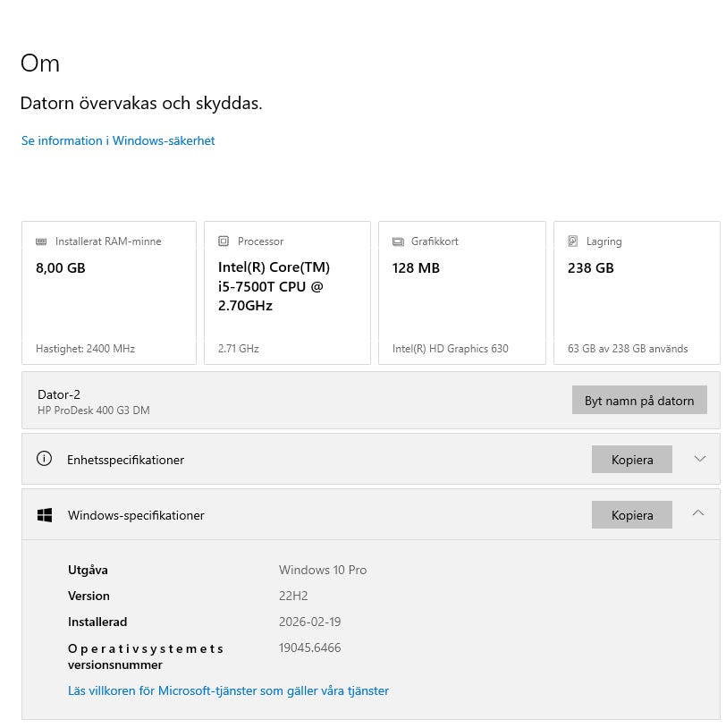Copy device specs with Enhetsspecifikationer Kopiera button
Screen dimensions: 726x728
click(632, 460)
